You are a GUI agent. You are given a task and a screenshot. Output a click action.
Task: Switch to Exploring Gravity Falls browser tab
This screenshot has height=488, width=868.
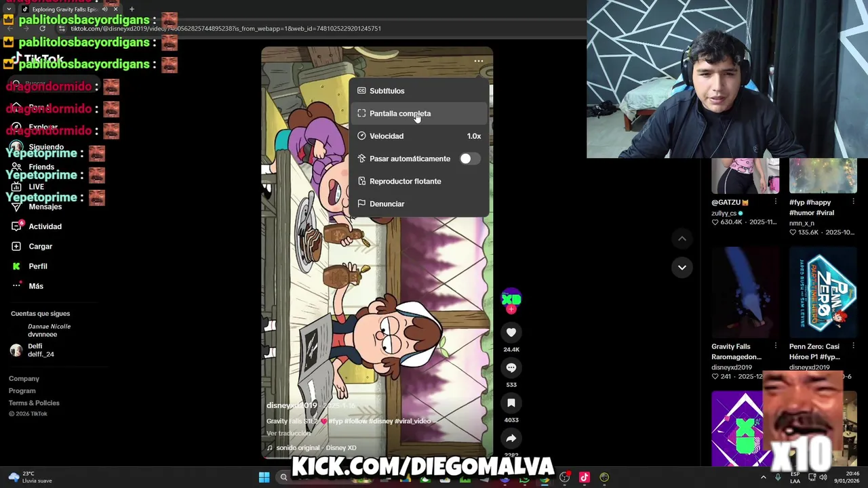tap(64, 9)
